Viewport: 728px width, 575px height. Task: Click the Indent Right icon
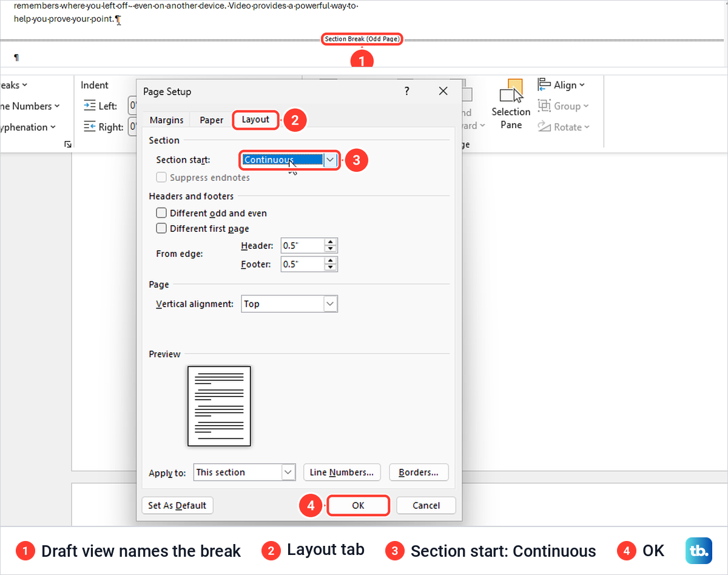[x=89, y=127]
